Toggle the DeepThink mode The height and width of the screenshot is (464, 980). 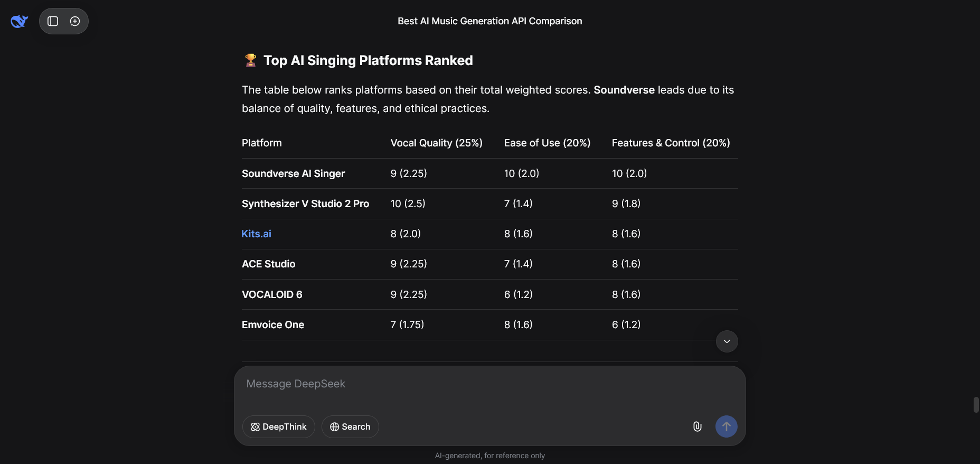click(279, 426)
